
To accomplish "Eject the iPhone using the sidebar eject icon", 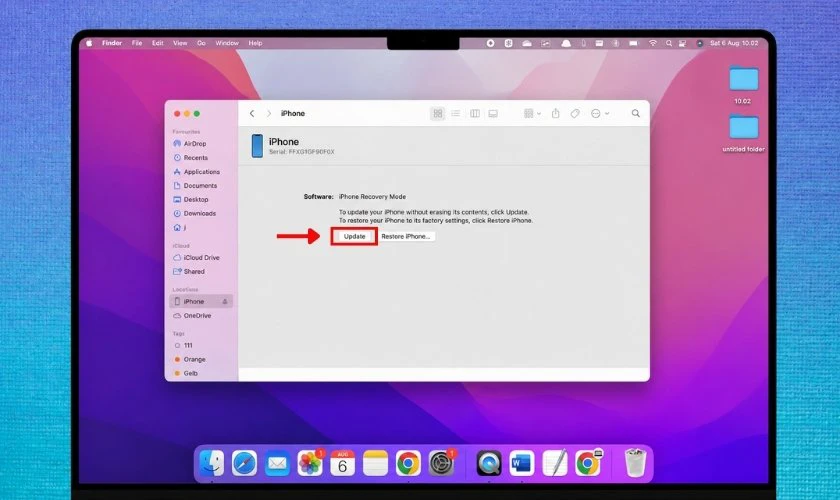I will 225,302.
